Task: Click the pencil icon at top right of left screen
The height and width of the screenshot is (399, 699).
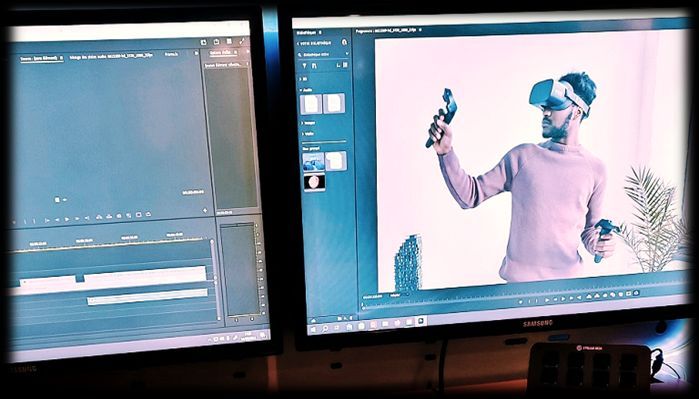Action: 242,41
